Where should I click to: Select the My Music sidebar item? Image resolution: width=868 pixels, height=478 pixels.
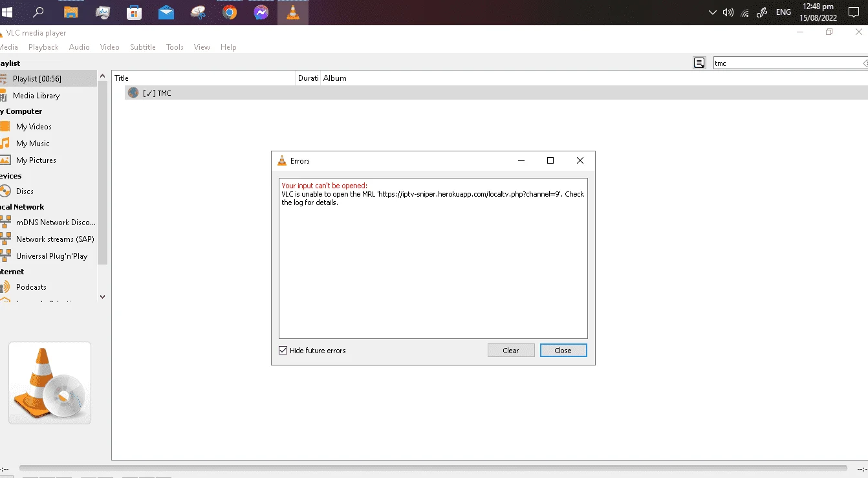click(32, 144)
